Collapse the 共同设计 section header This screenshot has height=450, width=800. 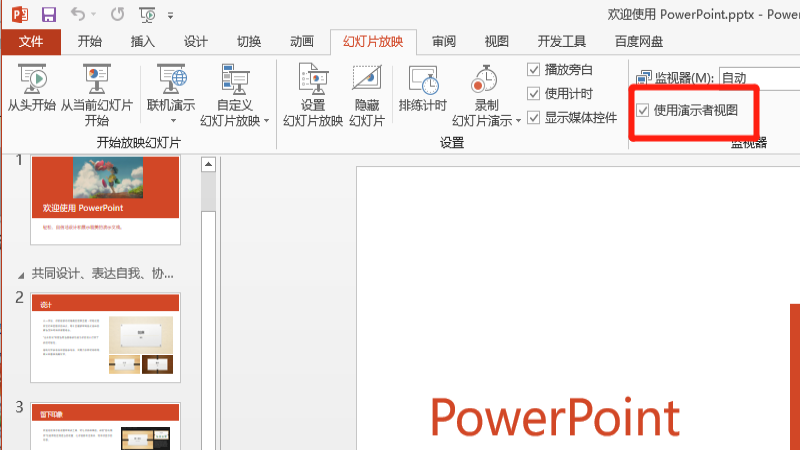pyautogui.click(x=22, y=274)
